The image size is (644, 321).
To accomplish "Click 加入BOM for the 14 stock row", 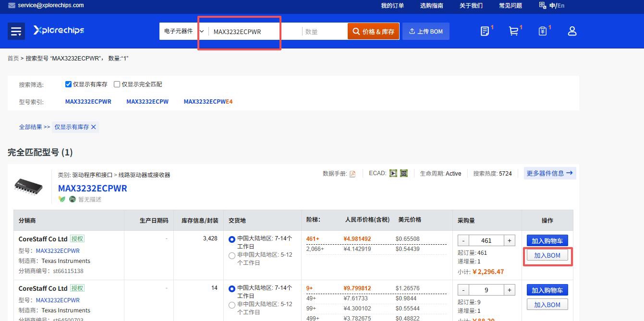I will click(x=547, y=305).
